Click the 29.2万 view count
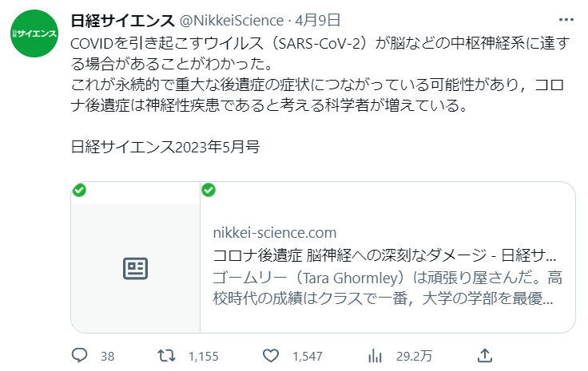588x371 pixels. (414, 356)
